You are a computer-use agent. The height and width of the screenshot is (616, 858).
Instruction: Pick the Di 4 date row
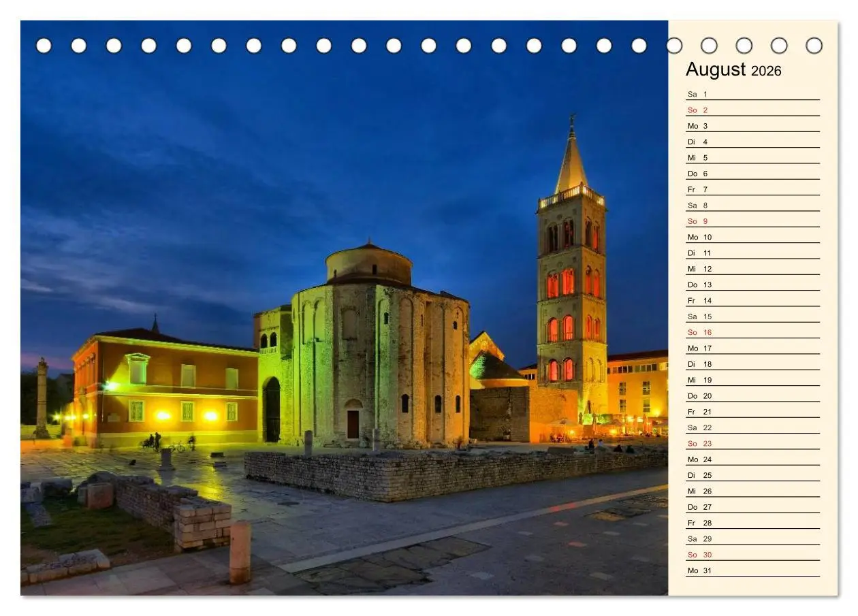click(x=752, y=142)
